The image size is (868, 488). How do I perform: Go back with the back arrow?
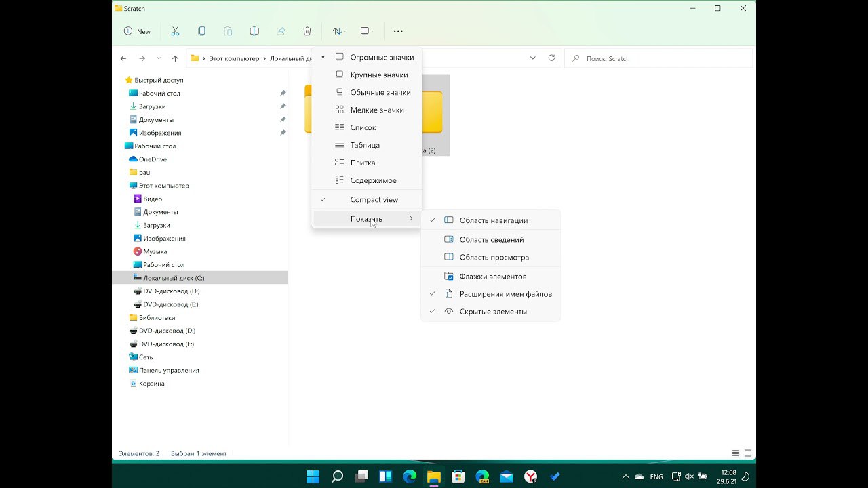(x=123, y=58)
